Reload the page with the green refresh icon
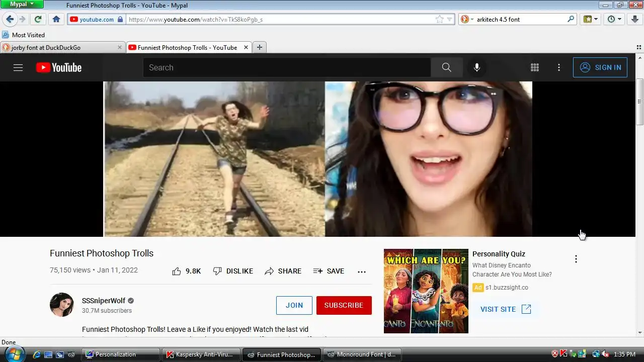 pyautogui.click(x=38, y=19)
